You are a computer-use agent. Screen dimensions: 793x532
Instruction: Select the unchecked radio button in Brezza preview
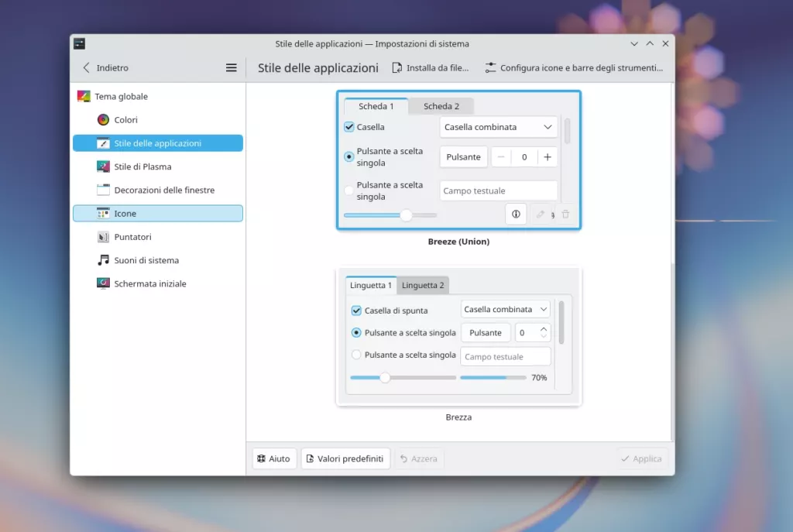356,355
